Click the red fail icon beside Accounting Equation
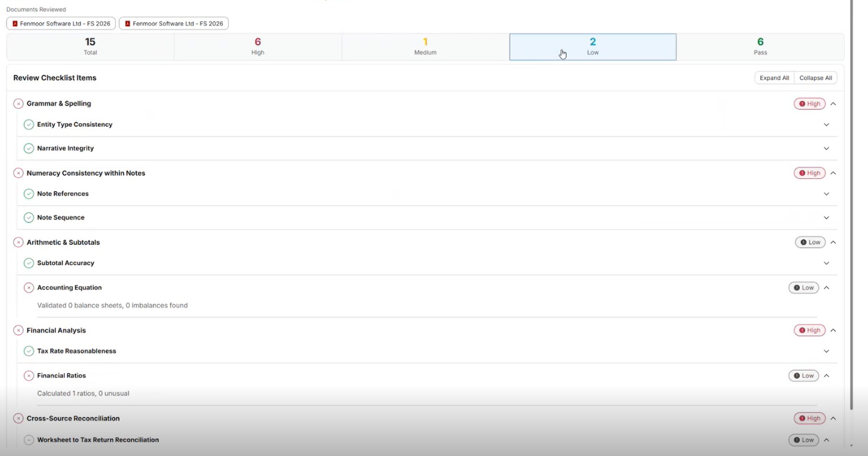Viewport: 868px width, 456px height. click(29, 288)
